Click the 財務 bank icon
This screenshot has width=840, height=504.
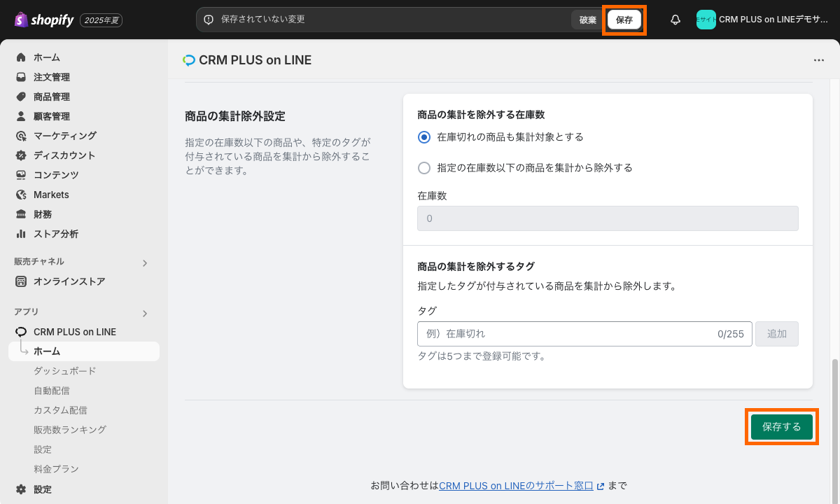21,214
